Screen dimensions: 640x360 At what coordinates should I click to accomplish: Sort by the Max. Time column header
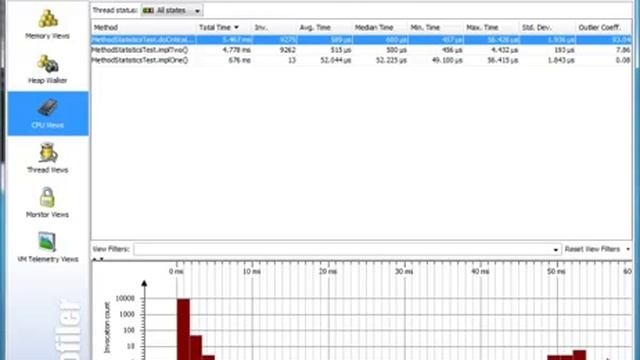pyautogui.click(x=491, y=28)
